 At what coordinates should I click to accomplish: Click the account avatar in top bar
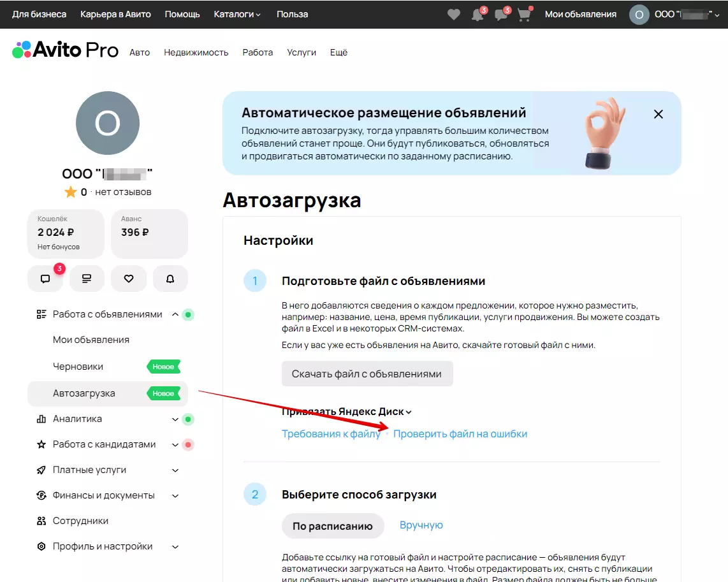(639, 15)
